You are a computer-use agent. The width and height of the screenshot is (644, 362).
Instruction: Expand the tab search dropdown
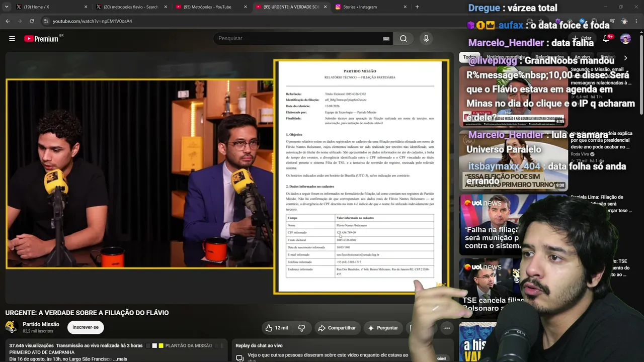click(x=7, y=7)
